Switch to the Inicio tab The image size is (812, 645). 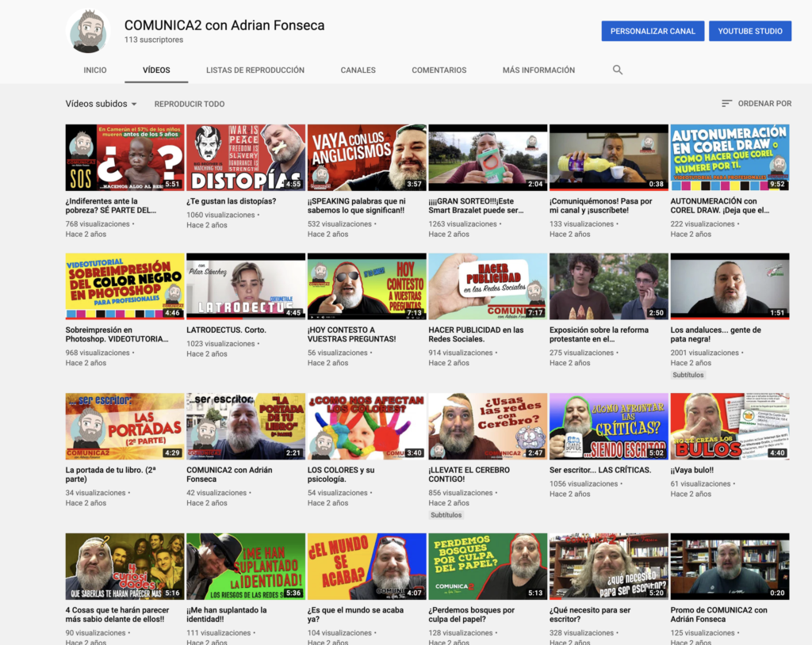point(95,70)
